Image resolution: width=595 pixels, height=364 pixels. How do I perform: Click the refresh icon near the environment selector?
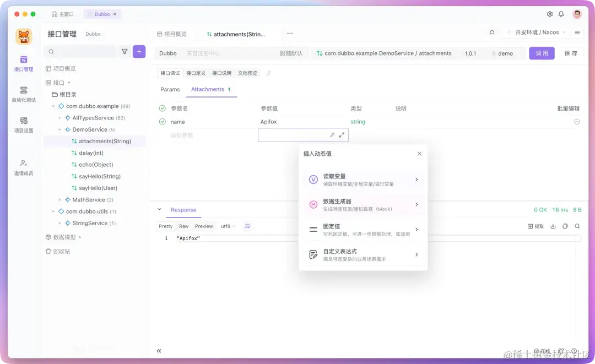492,32
